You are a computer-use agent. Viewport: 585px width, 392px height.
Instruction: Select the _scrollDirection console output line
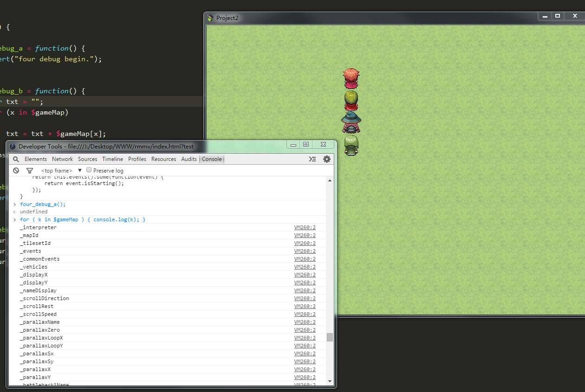pyautogui.click(x=168, y=299)
